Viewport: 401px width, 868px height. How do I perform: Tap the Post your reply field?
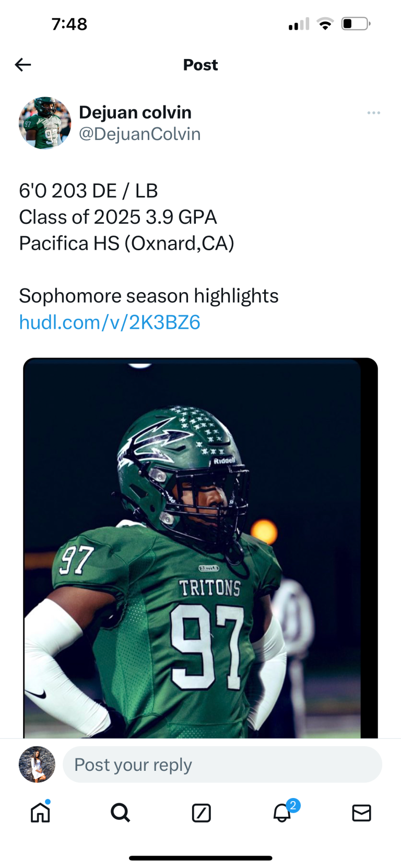pyautogui.click(x=222, y=765)
